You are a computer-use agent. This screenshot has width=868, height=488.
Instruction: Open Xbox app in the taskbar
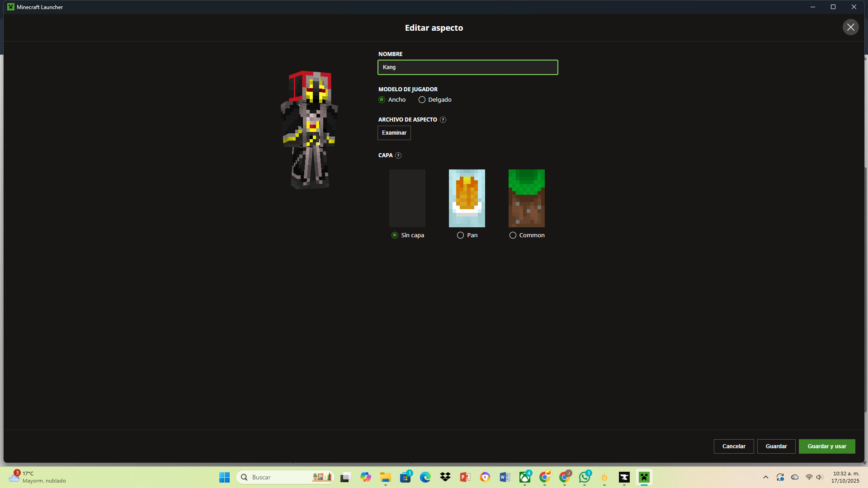tap(525, 477)
